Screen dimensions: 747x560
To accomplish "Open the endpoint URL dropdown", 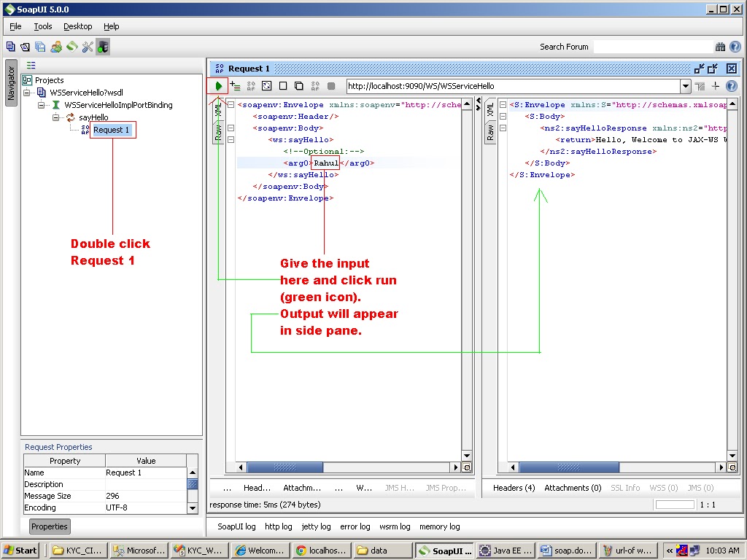I will 686,85.
